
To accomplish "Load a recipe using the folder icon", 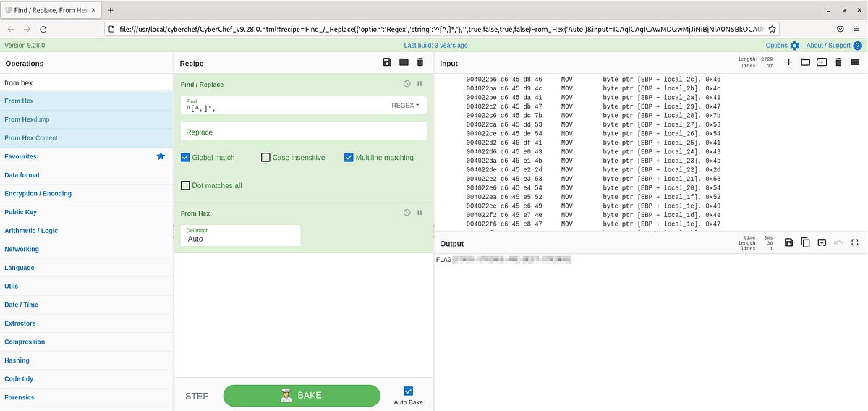I will (404, 63).
